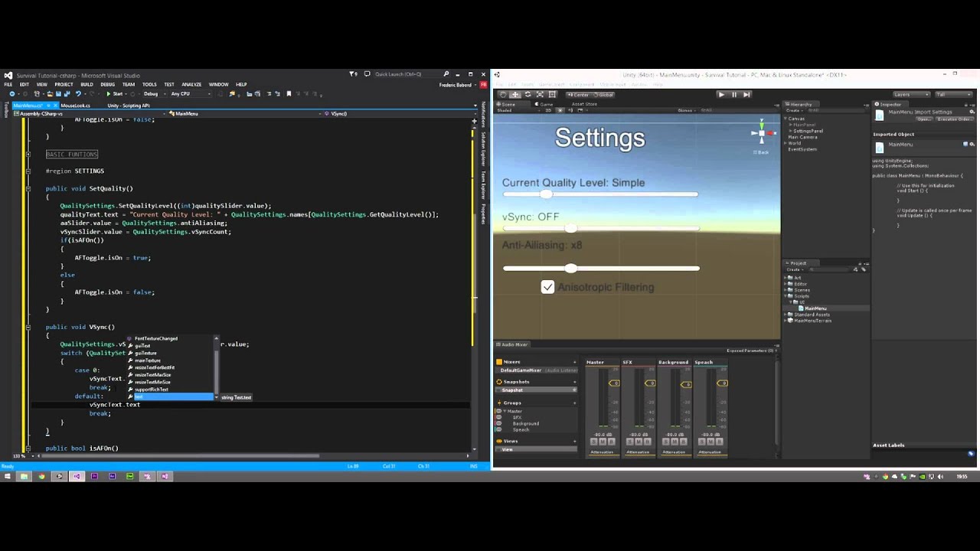Toggle the Anisotropic Filtering checkbox
The height and width of the screenshot is (551, 980).
[547, 287]
